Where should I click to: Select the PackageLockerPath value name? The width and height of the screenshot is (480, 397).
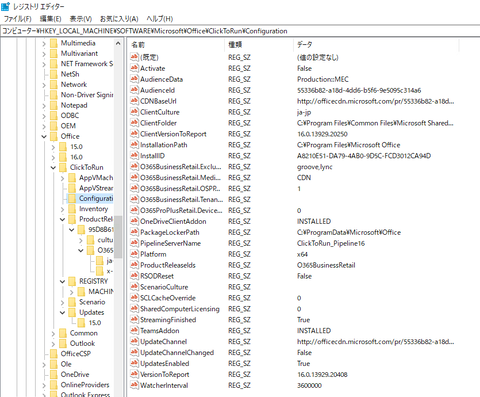[x=170, y=232]
